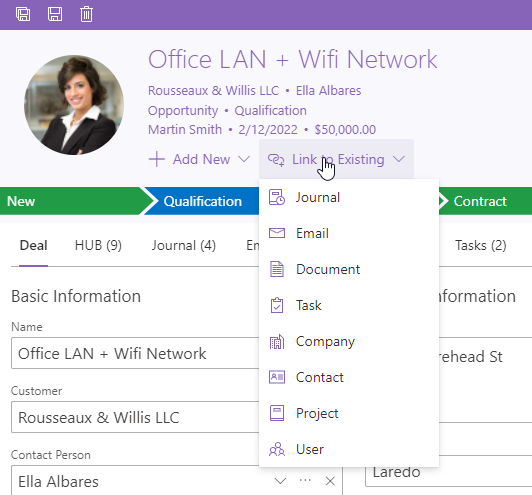Click the Save floppy disk icon

[x=55, y=14]
